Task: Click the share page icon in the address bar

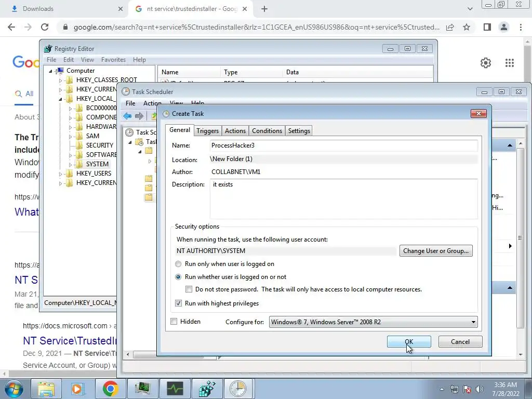Action: coord(450,27)
